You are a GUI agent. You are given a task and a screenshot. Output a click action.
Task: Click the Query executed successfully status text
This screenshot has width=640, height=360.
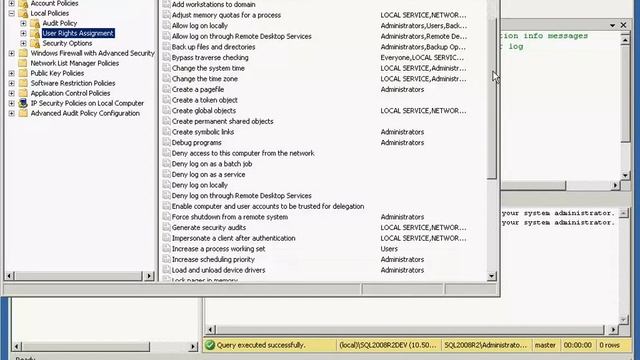(x=261, y=345)
